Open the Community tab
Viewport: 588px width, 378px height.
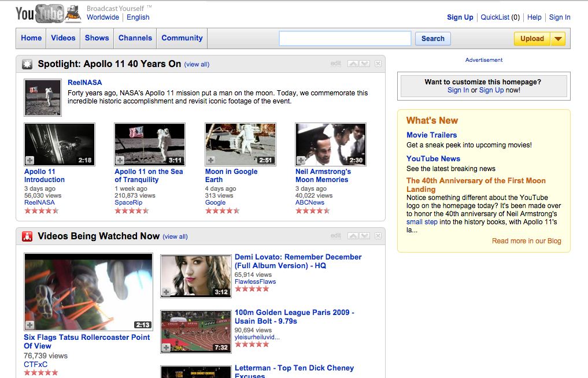[182, 38]
